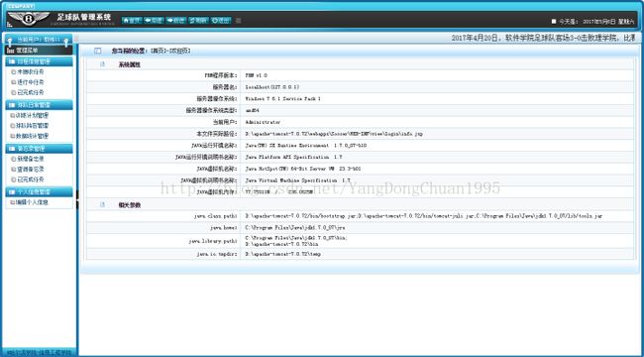
Task: Click the bullet icon beside 训练计划管理
Action: pos(12,116)
